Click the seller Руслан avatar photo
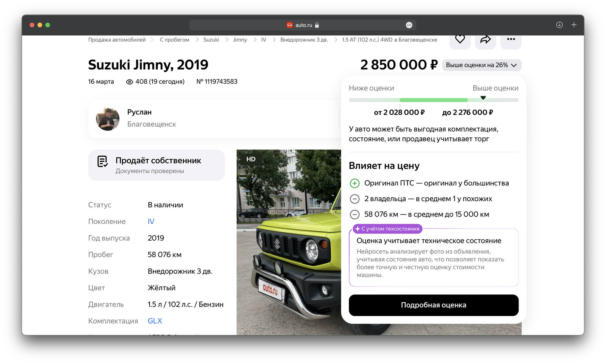The height and width of the screenshot is (364, 606). point(108,119)
